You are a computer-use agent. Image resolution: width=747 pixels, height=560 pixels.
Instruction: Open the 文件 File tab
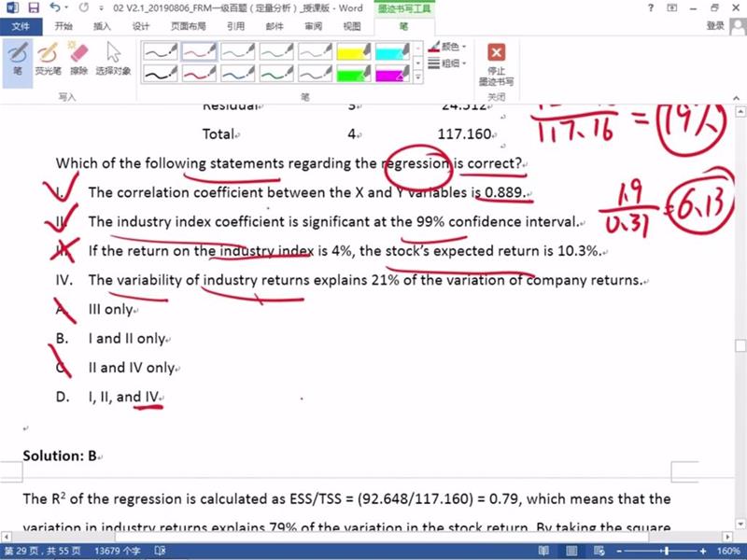21,26
